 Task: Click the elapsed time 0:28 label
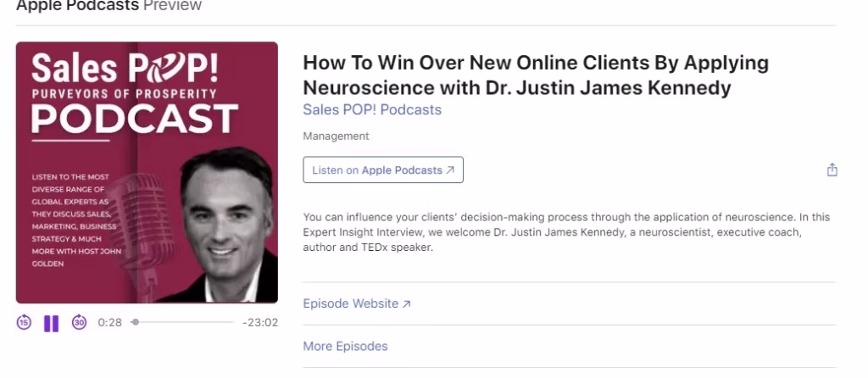[109, 322]
